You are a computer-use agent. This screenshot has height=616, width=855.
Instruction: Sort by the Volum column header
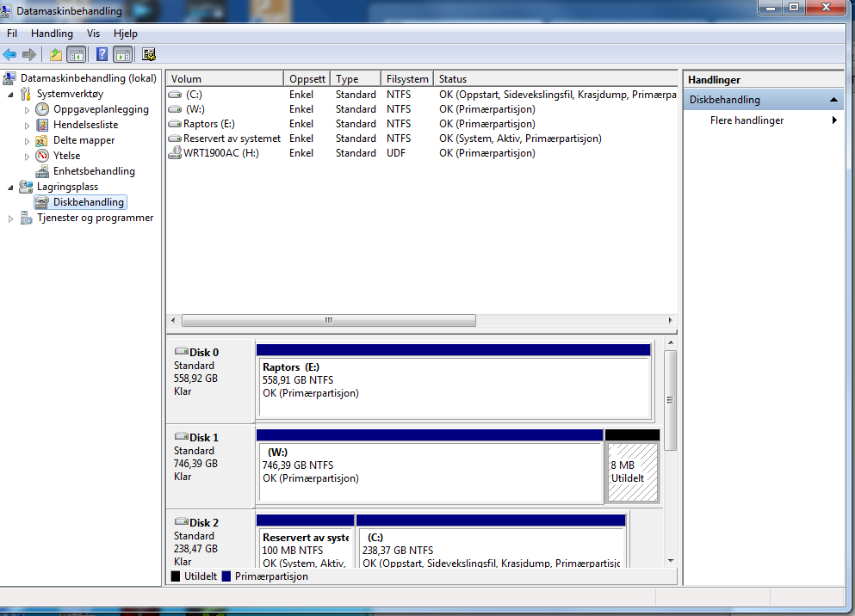tap(225, 79)
